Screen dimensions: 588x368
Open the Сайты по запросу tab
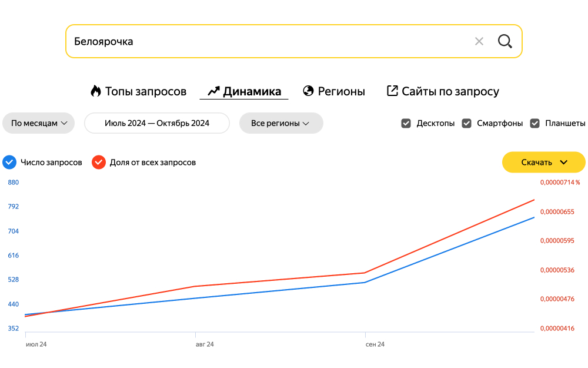(443, 91)
